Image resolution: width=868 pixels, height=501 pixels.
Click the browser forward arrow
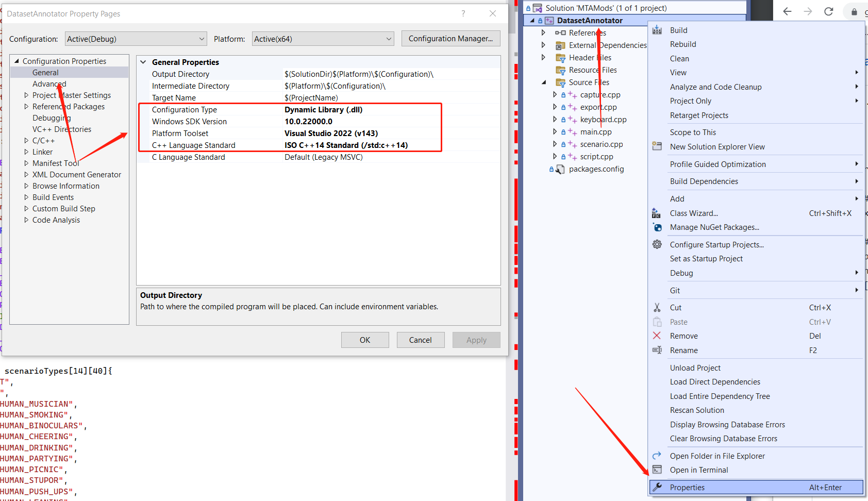(x=808, y=11)
